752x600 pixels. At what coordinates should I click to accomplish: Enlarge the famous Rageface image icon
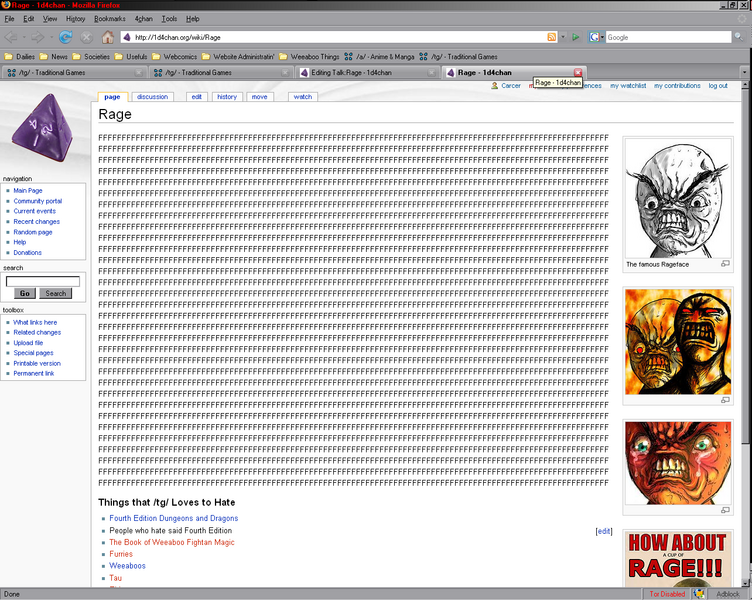pyautogui.click(x=725, y=264)
